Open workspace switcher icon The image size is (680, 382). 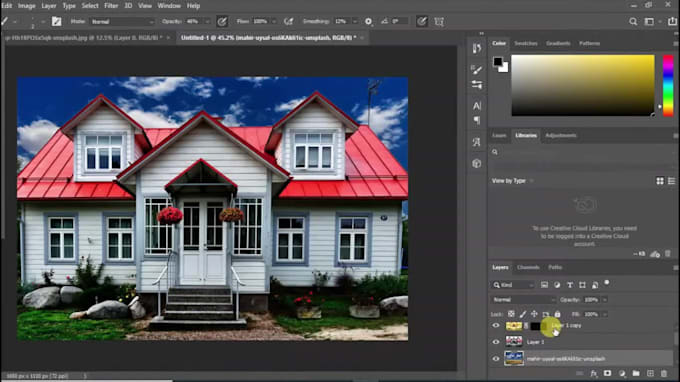click(649, 21)
